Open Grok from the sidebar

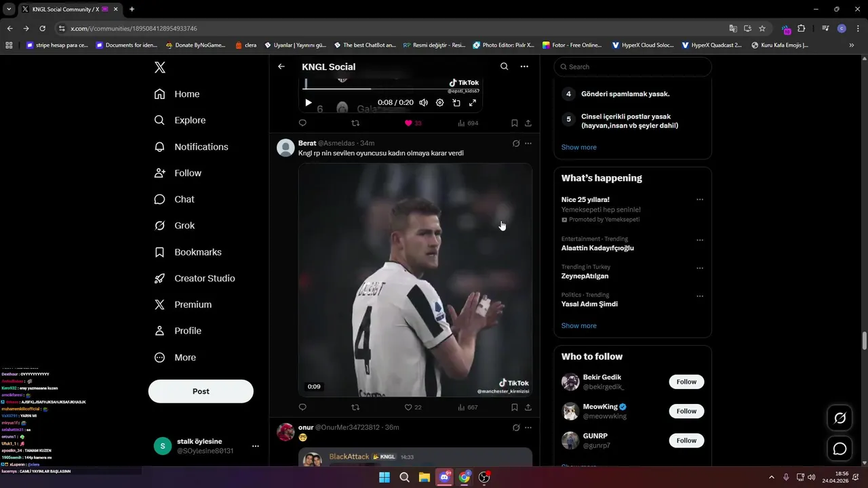[174, 226]
